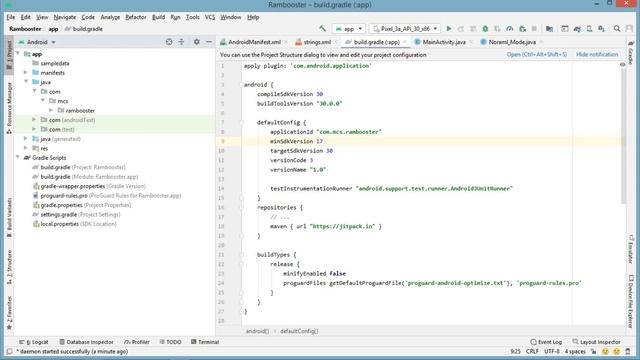
Task: Collapse the java folder node
Action: coord(26,82)
